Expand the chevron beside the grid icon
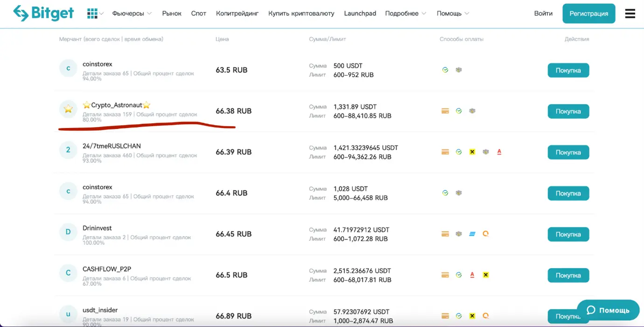 (x=101, y=14)
